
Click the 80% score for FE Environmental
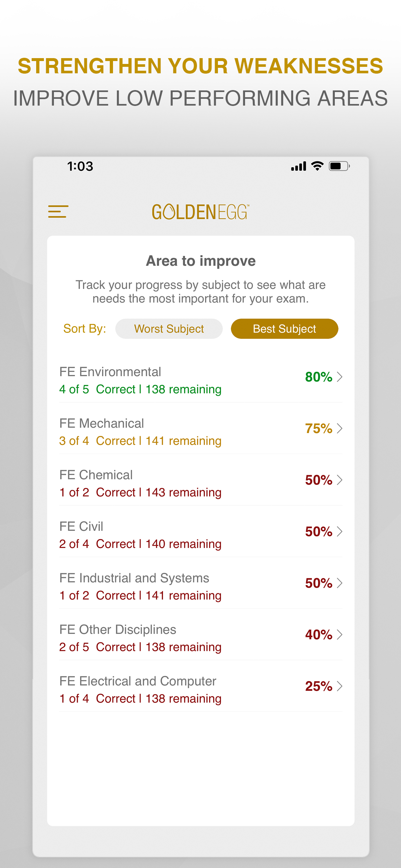click(x=318, y=377)
